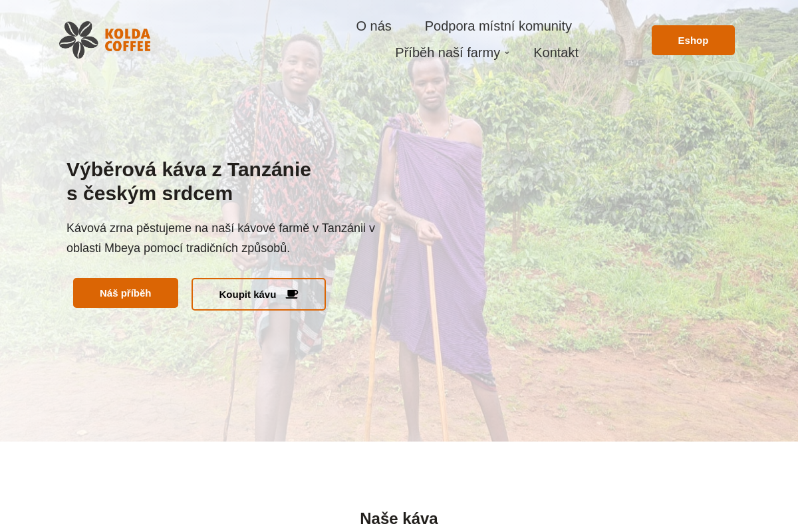Select Kontakt in the navigation
Image resolution: width=798 pixels, height=532 pixels.
click(x=556, y=53)
